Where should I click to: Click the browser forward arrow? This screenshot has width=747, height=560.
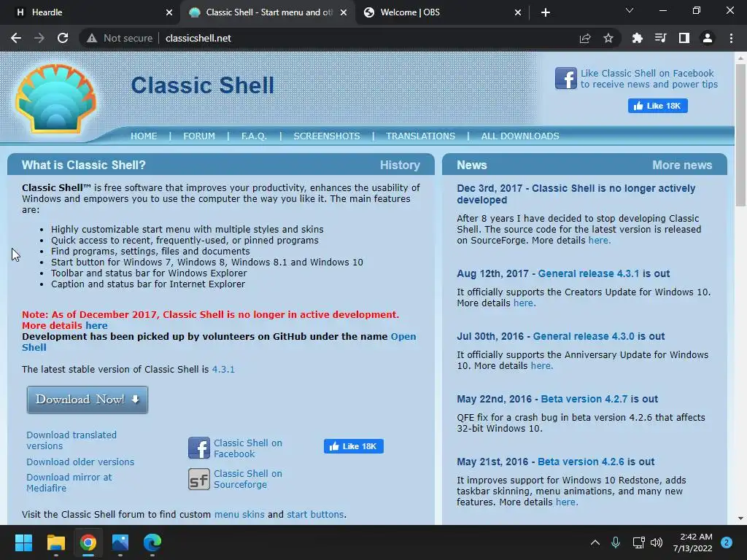coord(39,38)
